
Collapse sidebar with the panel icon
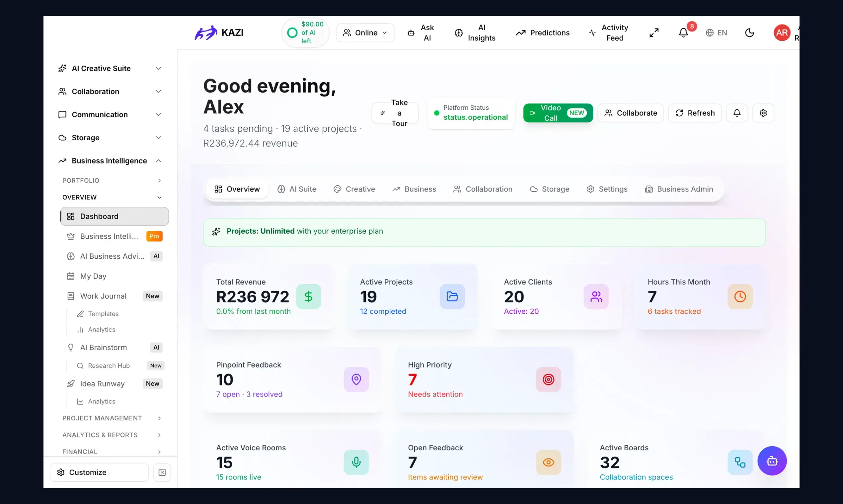point(162,472)
